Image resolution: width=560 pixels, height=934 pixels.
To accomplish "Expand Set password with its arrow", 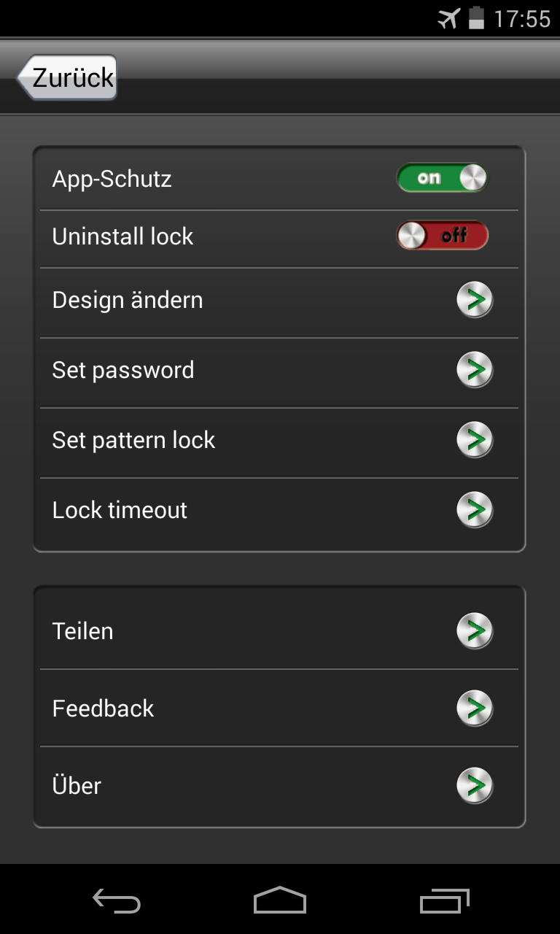I will click(475, 370).
